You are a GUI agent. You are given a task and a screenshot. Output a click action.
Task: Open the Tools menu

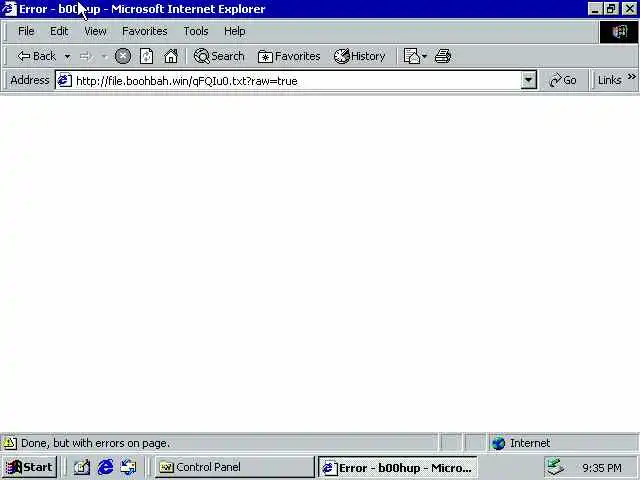196,31
